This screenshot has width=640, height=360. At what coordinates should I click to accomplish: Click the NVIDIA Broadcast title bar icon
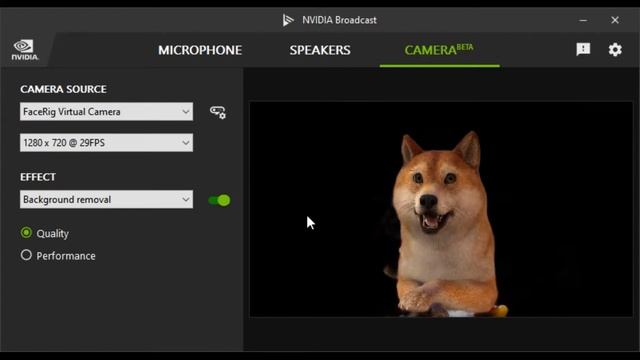(288, 20)
